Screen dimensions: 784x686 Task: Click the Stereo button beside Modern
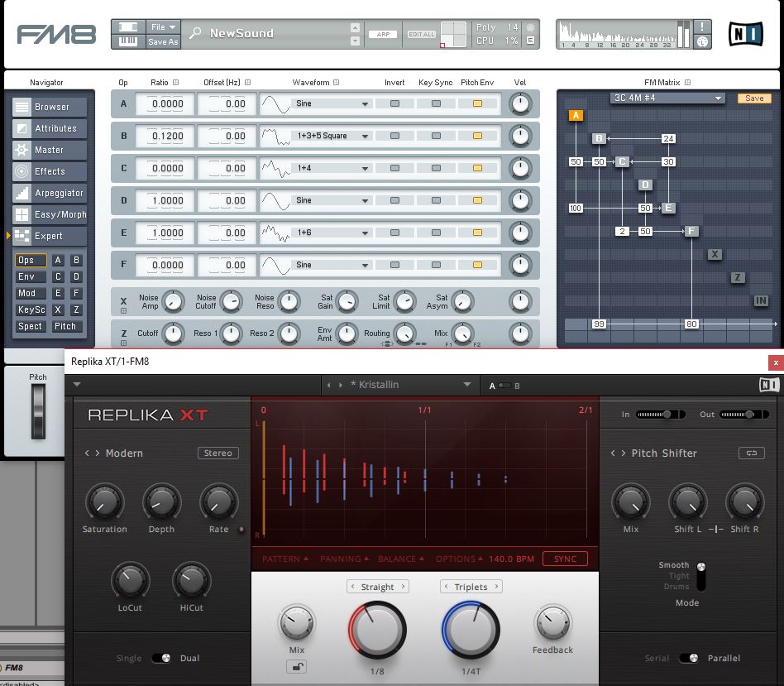pyautogui.click(x=218, y=453)
